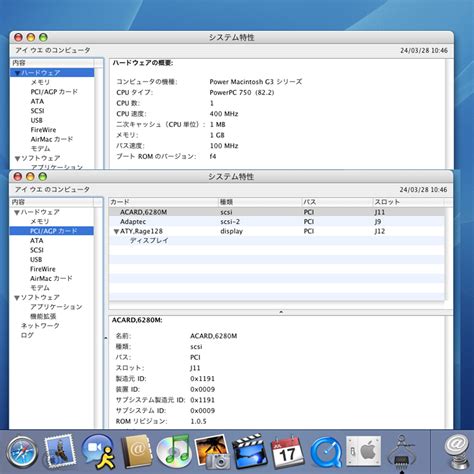Select ATY,Rage128 card row
The width and height of the screenshot is (474, 474).
277,231
